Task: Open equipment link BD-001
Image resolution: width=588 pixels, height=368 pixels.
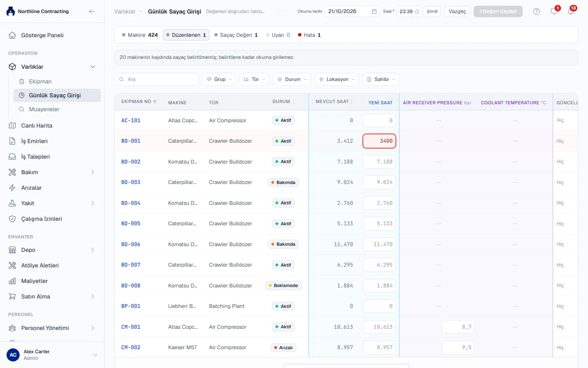Action: (x=131, y=141)
